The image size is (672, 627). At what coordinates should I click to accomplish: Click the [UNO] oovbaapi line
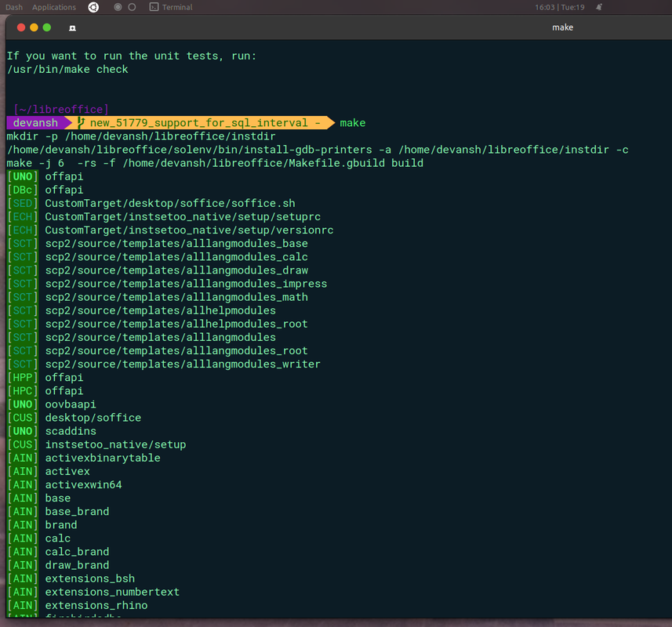click(x=52, y=404)
